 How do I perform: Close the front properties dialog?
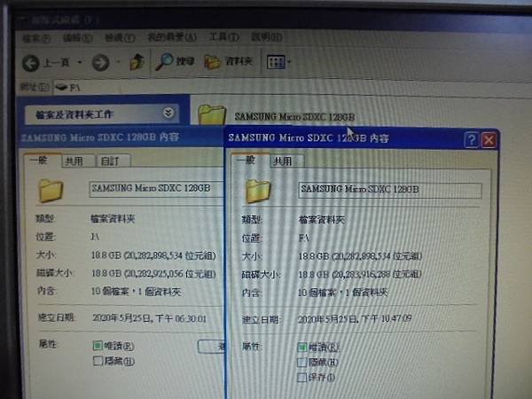tap(489, 140)
